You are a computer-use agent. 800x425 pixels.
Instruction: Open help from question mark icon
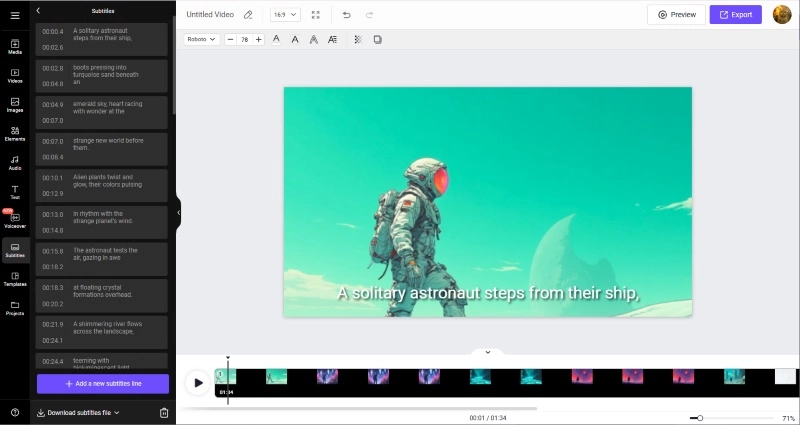click(15, 413)
